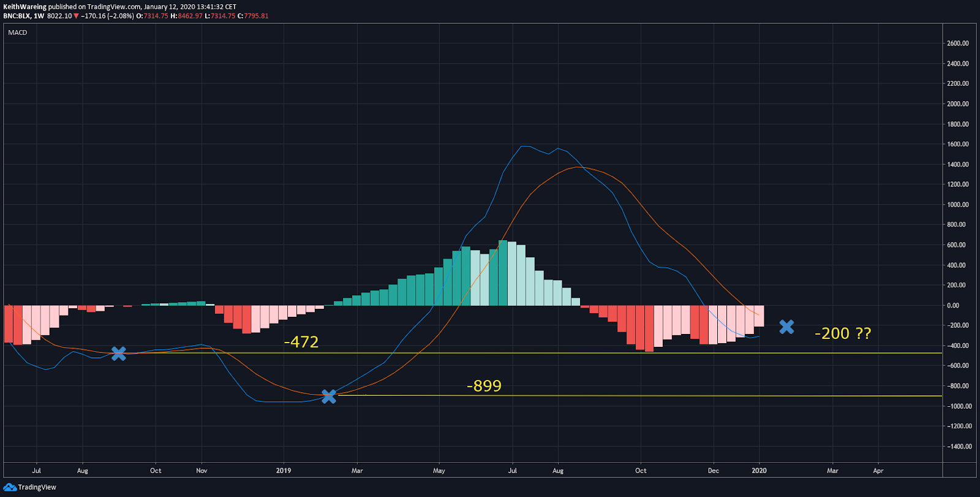Click the 1W timeframe label
980x497 pixels.
pos(39,16)
